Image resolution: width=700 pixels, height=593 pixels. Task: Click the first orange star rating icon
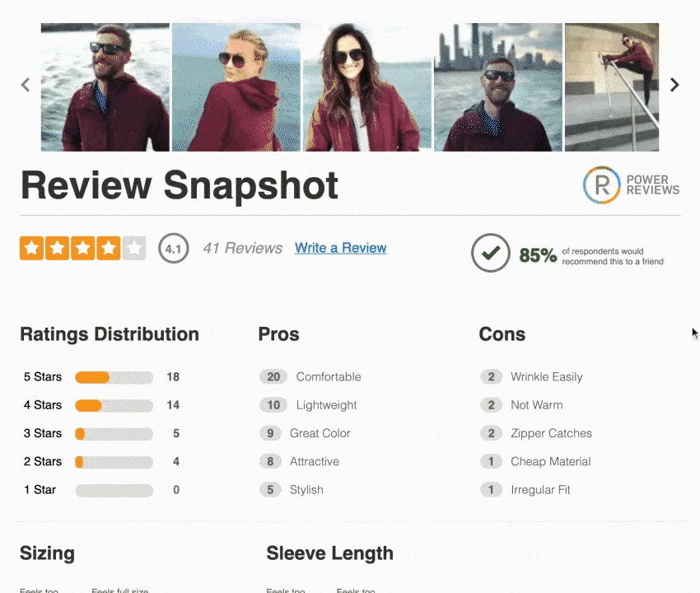pyautogui.click(x=32, y=248)
